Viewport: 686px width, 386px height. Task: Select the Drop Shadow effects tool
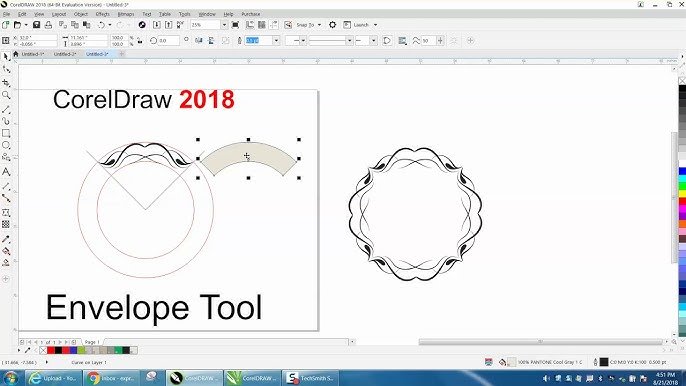click(6, 213)
